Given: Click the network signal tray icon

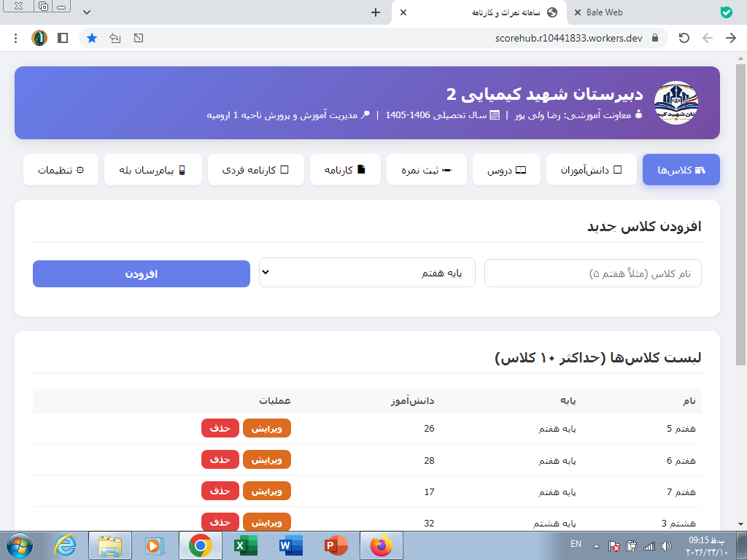Looking at the screenshot, I should pos(649,545).
